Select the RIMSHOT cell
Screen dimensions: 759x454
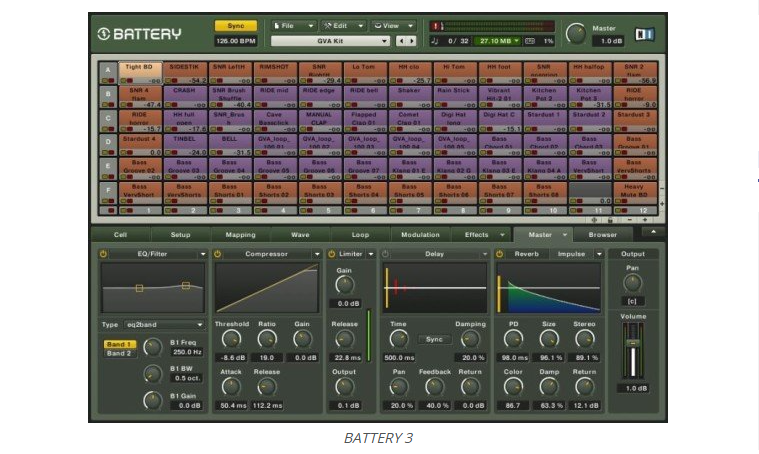[x=274, y=73]
